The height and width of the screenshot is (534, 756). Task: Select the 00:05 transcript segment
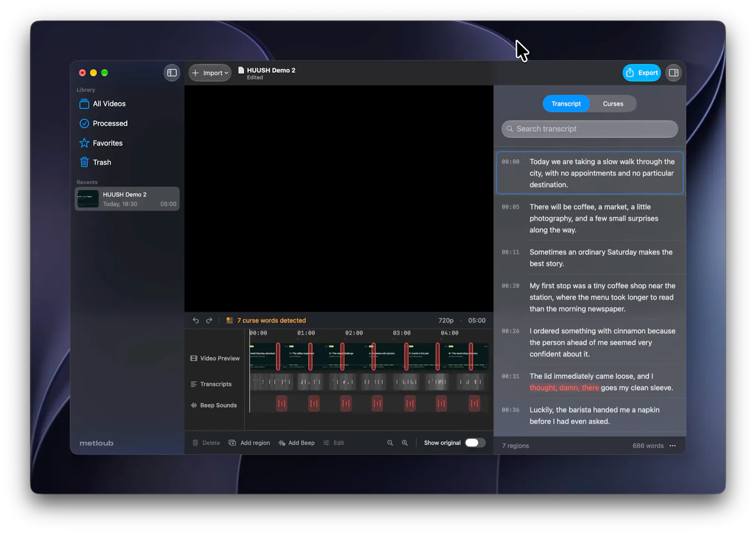[x=590, y=218]
